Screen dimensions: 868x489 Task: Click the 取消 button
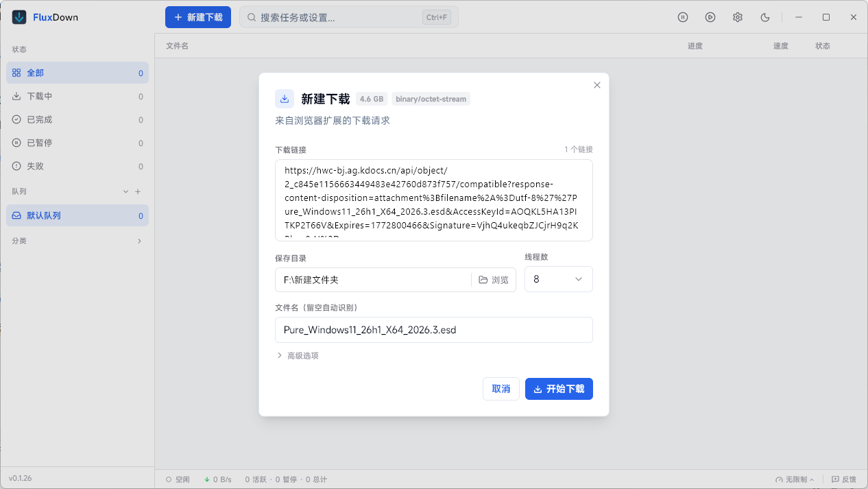[x=501, y=389]
